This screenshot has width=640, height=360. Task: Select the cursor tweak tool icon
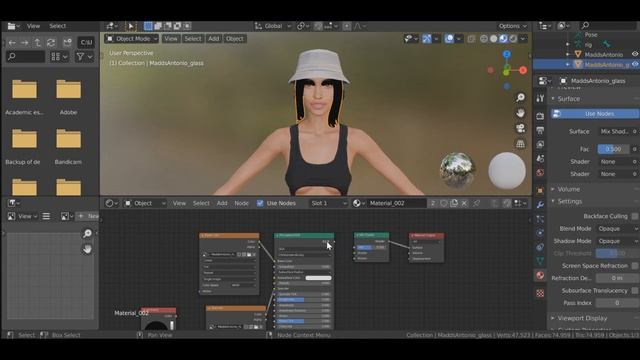[x=131, y=26]
